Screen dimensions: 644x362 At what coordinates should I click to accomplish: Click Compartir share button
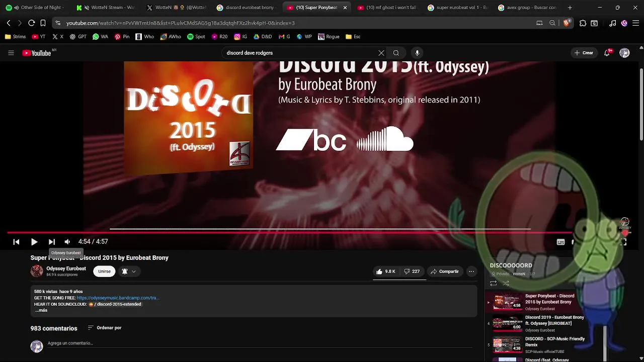[445, 271]
